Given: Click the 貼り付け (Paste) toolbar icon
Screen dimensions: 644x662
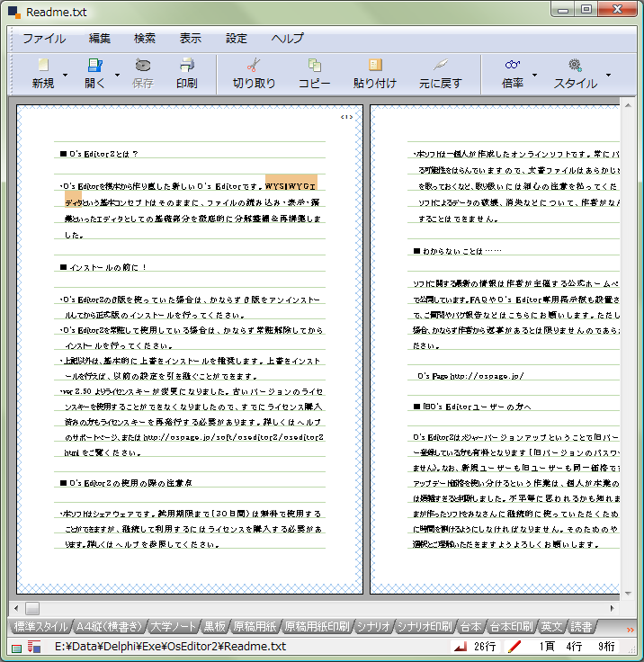Looking at the screenshot, I should point(375,65).
